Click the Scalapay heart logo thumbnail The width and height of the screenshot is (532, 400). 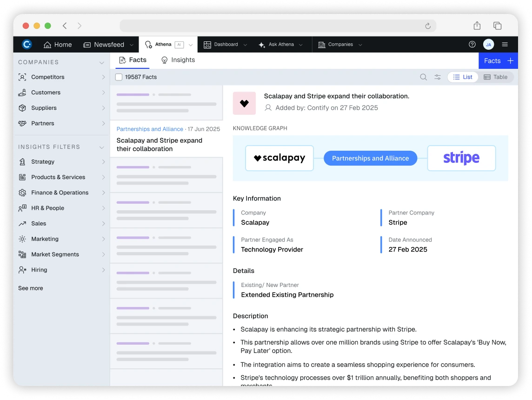point(244,103)
